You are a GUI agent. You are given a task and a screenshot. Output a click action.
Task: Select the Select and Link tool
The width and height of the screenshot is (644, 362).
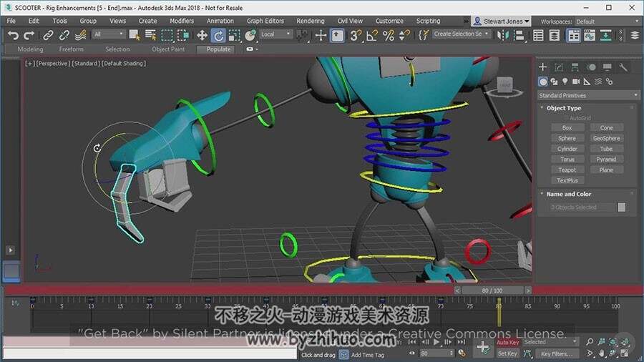(x=48, y=36)
